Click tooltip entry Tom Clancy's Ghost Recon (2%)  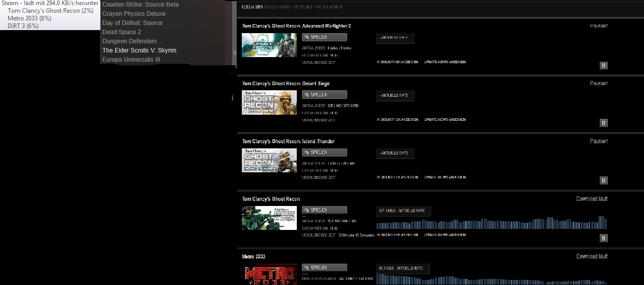click(50, 11)
